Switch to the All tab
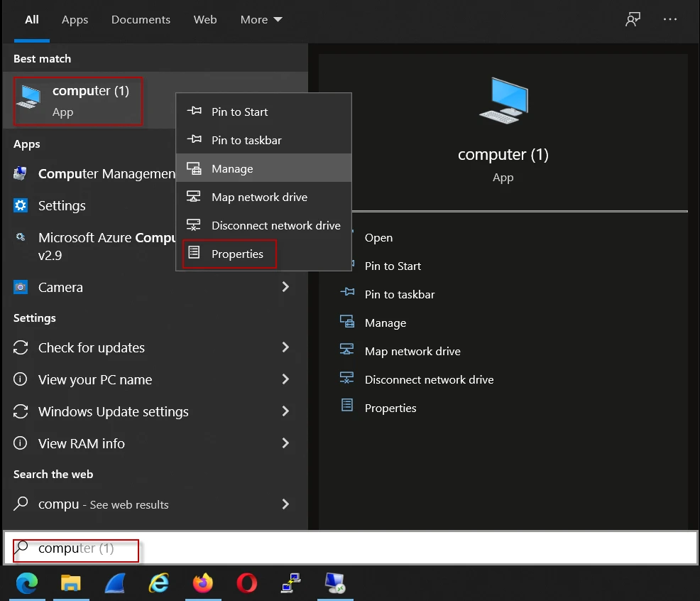700x601 pixels. (x=32, y=20)
